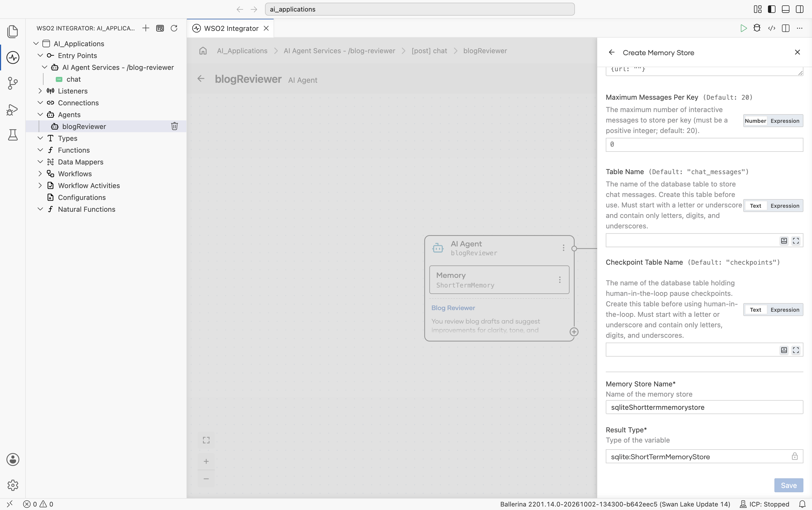Click the fit-to-screen icon on canvas
The image size is (812, 510).
206,440
